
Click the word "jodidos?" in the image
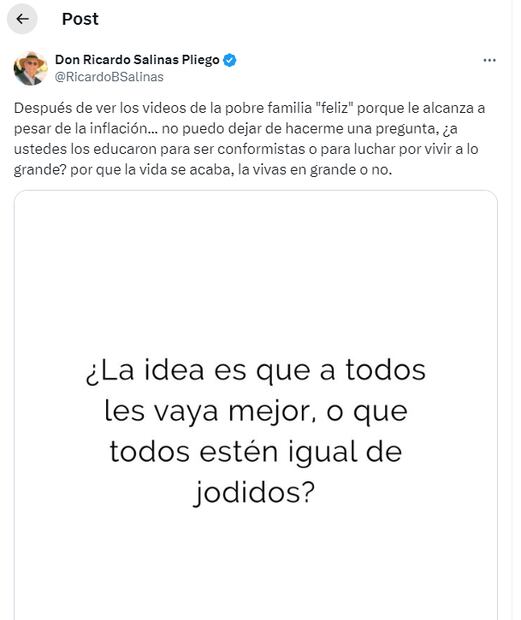tap(254, 493)
